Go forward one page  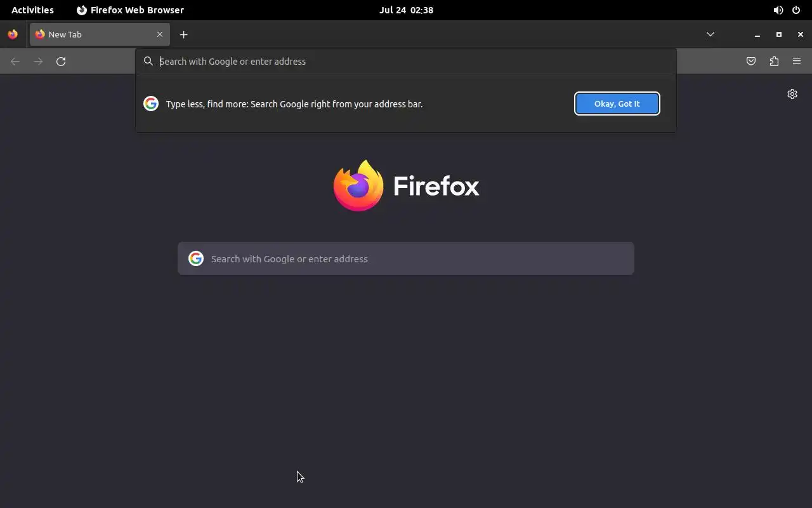click(38, 62)
